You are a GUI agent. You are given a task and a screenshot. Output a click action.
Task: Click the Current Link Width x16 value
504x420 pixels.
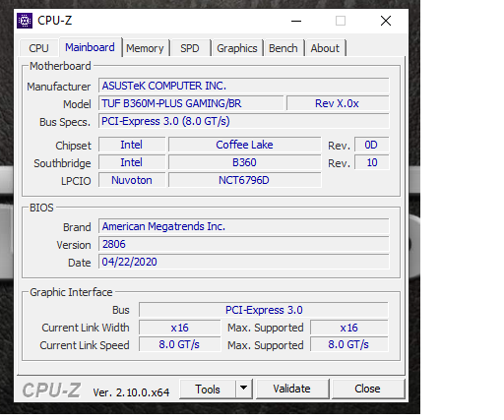(x=180, y=328)
